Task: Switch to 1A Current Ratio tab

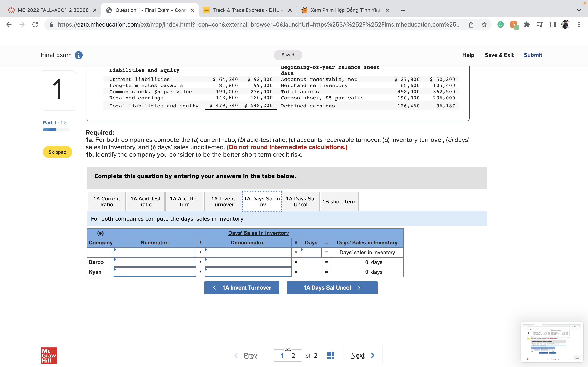Action: click(x=107, y=201)
